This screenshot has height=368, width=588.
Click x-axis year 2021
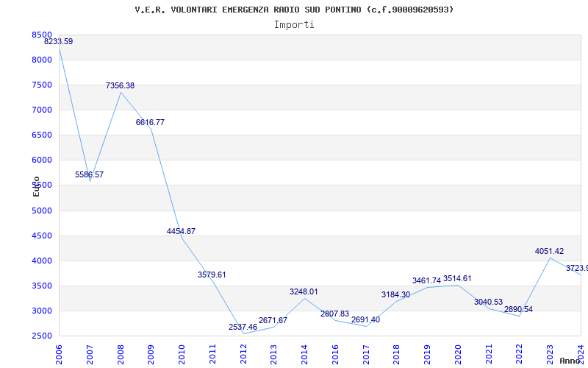click(x=489, y=355)
